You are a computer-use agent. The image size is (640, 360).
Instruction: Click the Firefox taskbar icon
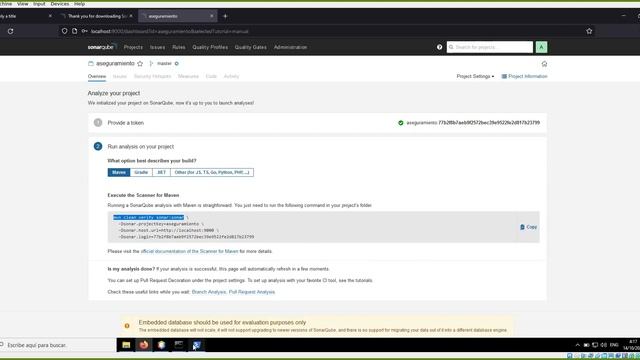[144, 345]
